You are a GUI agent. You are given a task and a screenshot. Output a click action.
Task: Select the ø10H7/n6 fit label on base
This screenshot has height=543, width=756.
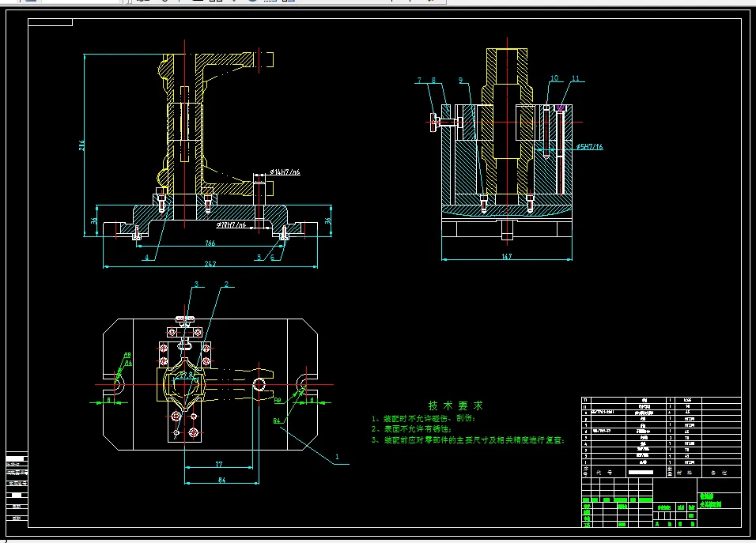click(x=230, y=224)
